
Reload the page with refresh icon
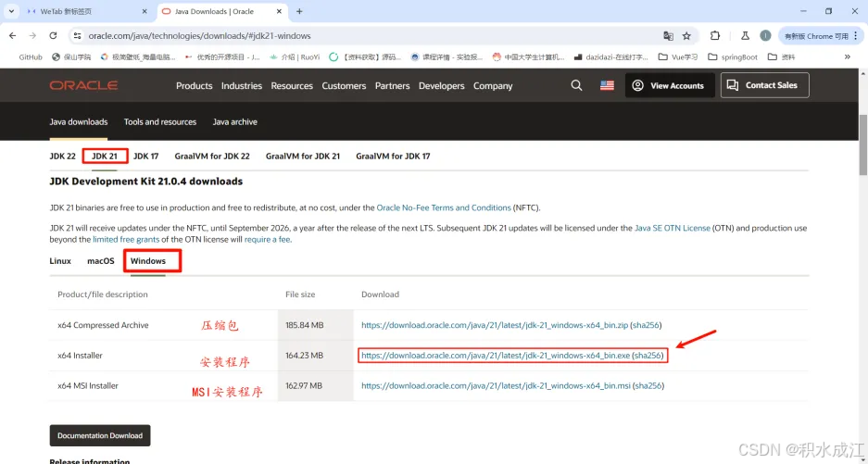[53, 35]
